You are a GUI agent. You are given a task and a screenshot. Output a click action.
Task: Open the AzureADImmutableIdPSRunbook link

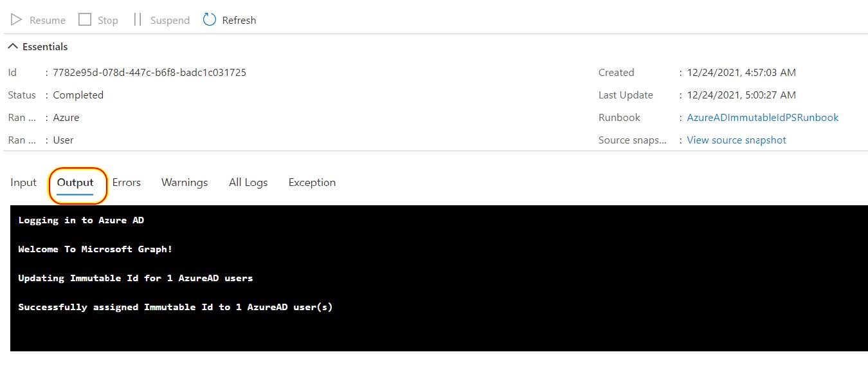tap(763, 118)
